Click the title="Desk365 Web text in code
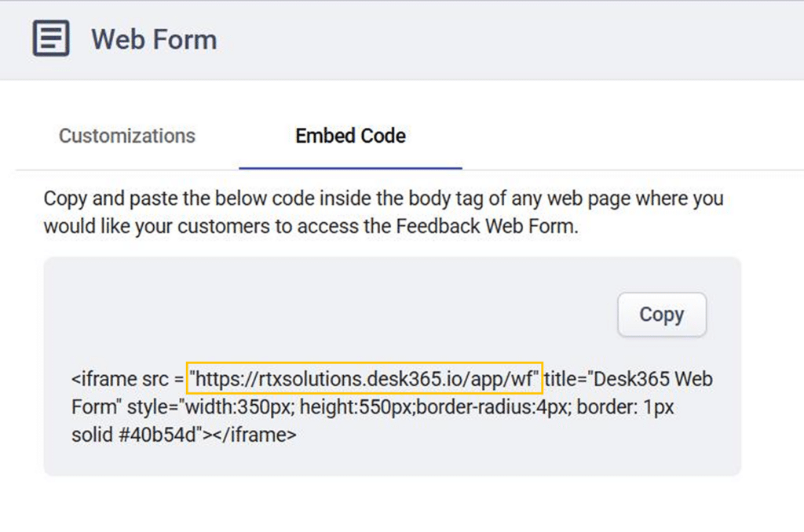This screenshot has width=804, height=532. tap(628, 379)
